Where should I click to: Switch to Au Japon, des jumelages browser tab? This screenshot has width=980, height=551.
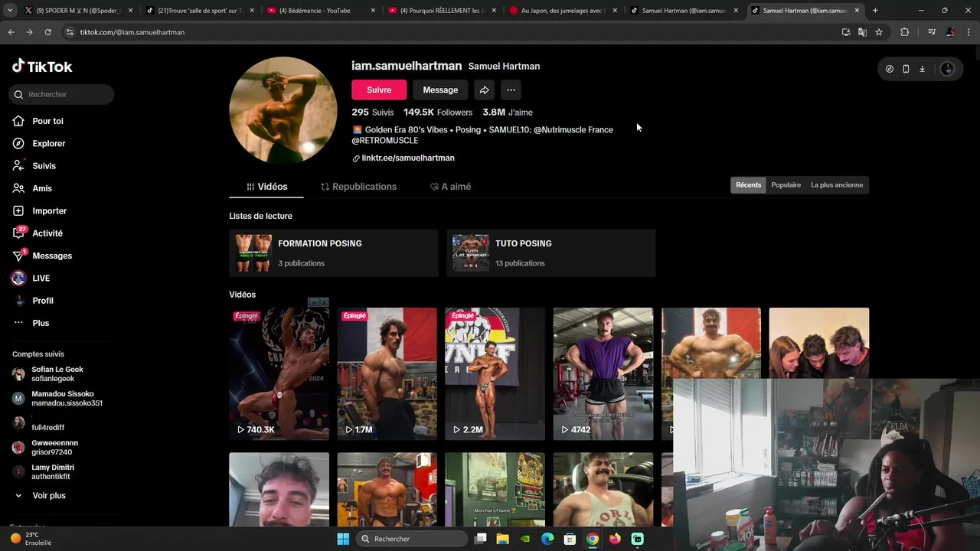click(563, 11)
